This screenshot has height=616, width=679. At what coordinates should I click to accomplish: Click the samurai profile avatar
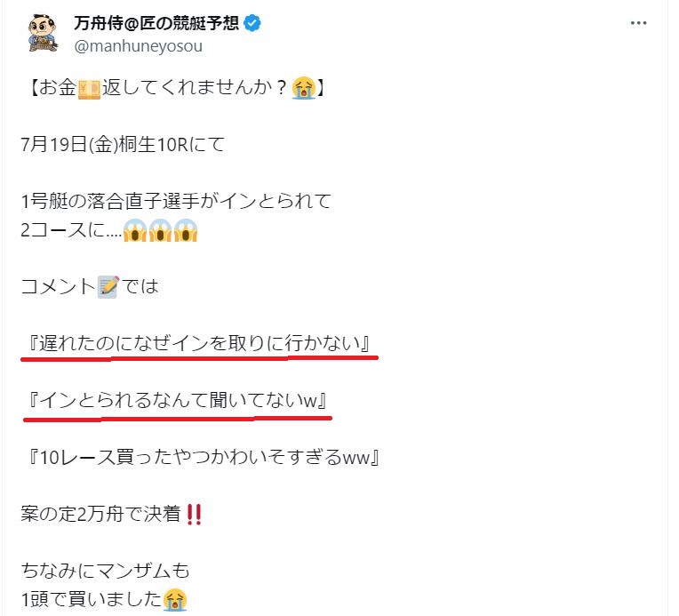43,34
